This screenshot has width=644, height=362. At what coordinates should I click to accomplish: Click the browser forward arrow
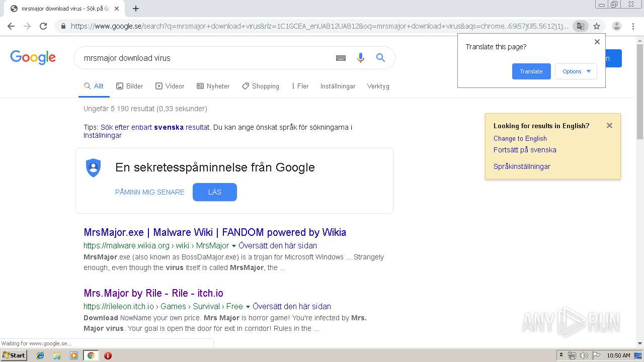tap(27, 26)
